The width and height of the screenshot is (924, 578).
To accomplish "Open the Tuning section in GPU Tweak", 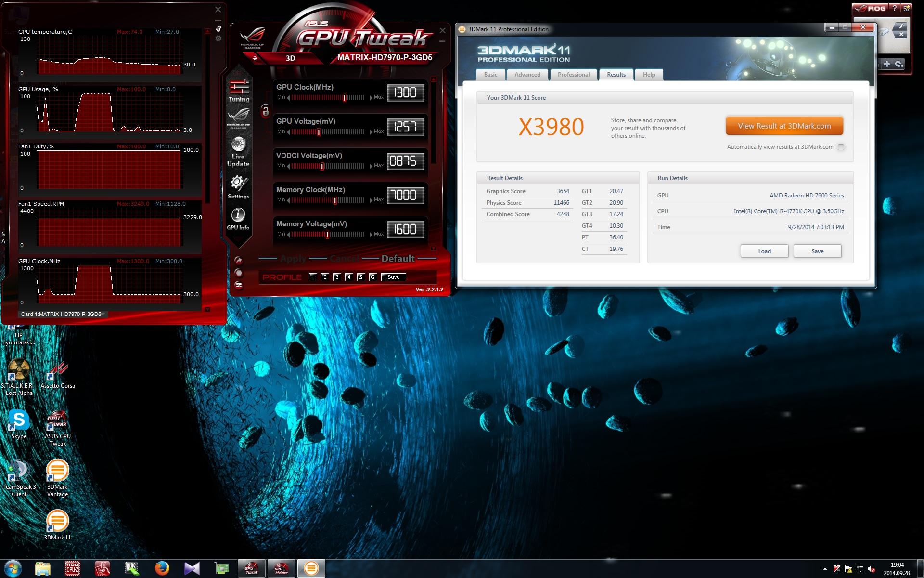I will coord(239,91).
